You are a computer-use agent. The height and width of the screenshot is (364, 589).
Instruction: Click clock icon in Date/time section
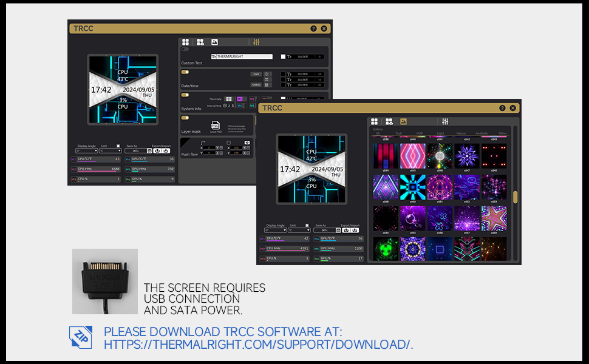[267, 74]
